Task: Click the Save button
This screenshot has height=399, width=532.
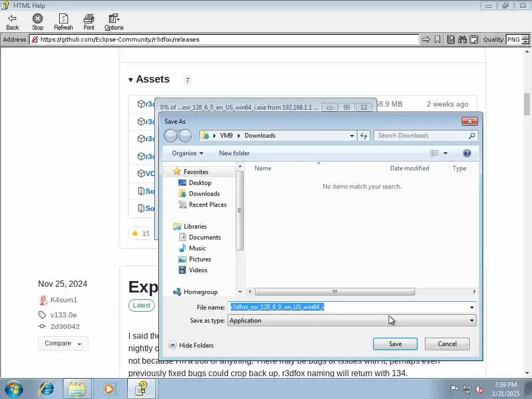Action: click(x=395, y=344)
